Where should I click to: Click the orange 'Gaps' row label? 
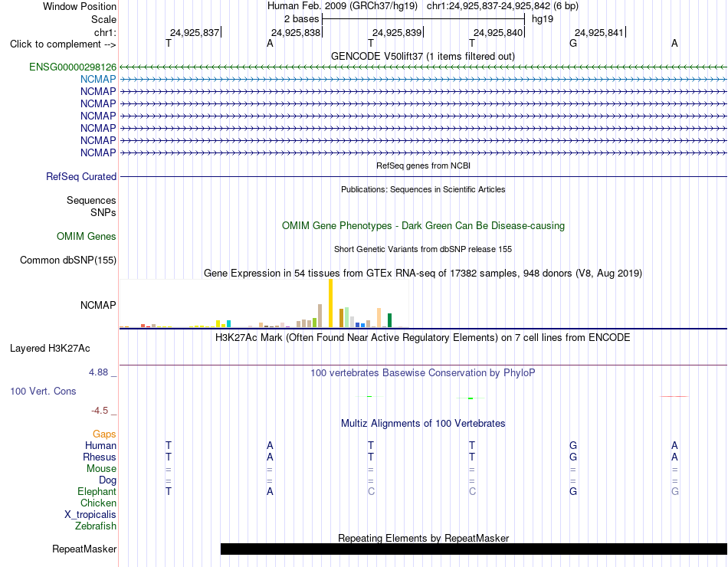tap(104, 434)
